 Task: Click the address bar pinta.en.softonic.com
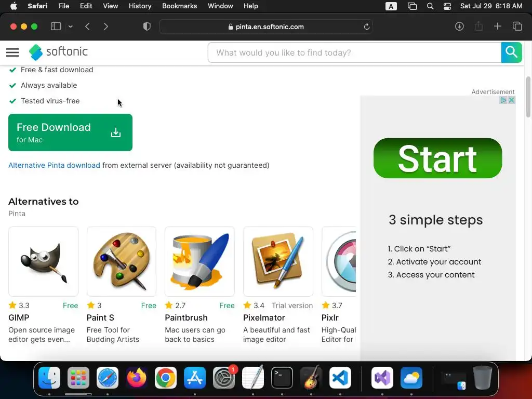(x=266, y=26)
